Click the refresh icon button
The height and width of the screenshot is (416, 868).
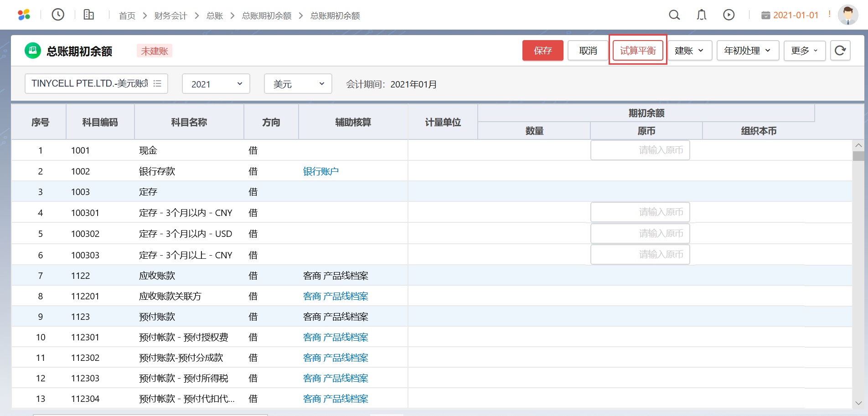pos(840,51)
